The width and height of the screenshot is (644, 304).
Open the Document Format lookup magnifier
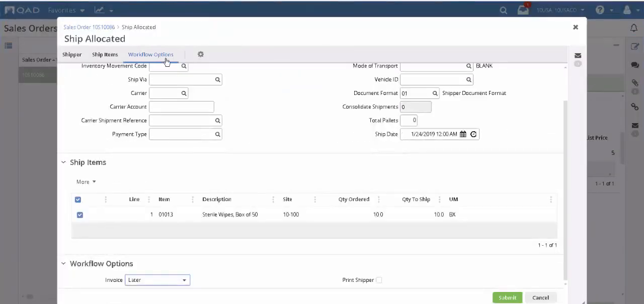click(435, 93)
